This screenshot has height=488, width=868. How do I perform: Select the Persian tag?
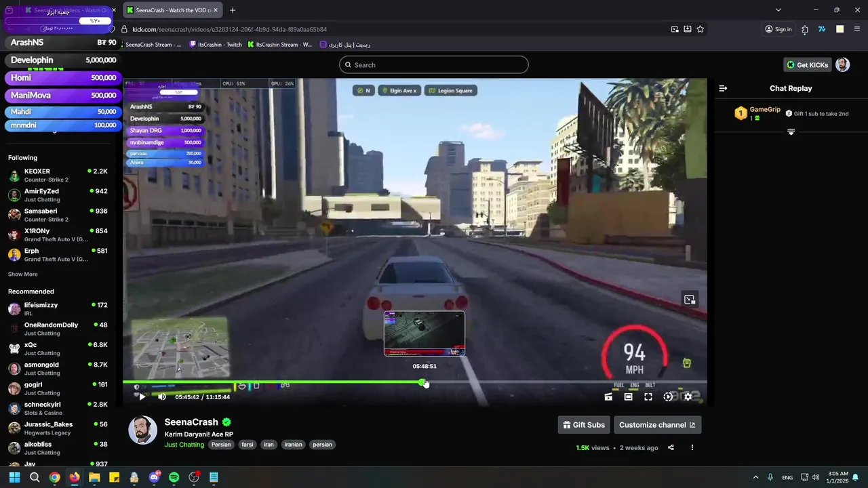pos(221,445)
